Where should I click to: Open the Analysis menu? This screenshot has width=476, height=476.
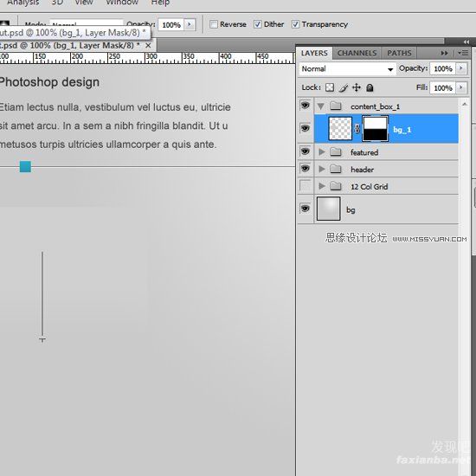[x=23, y=3]
